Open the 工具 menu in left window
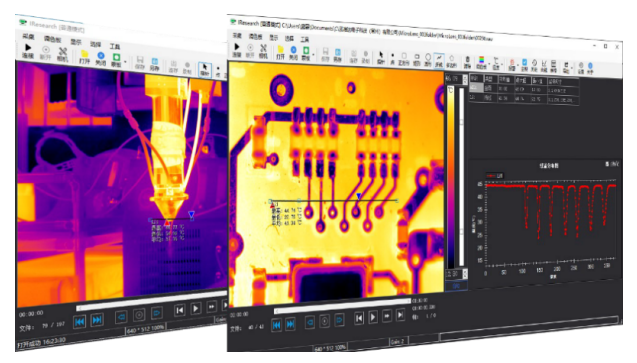 (115, 46)
